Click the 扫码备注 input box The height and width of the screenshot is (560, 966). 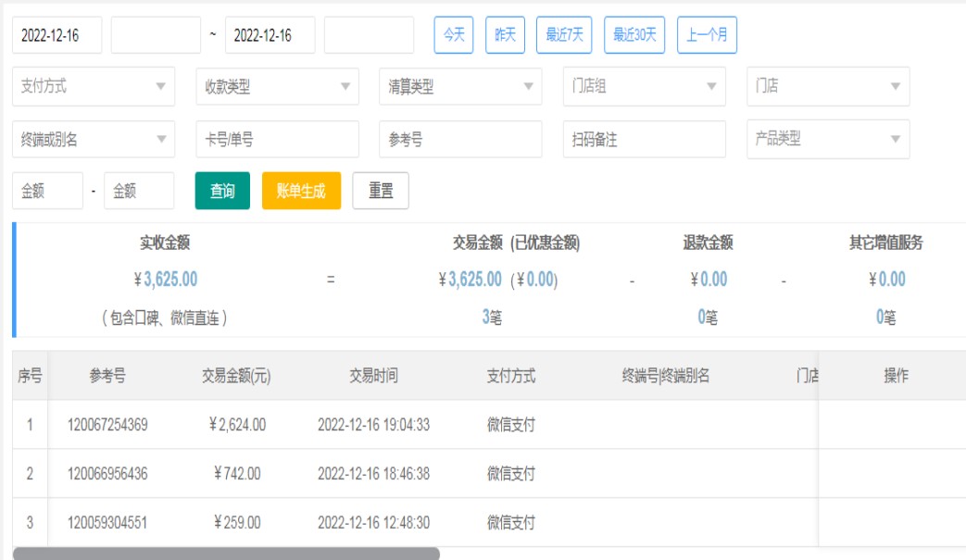point(644,140)
